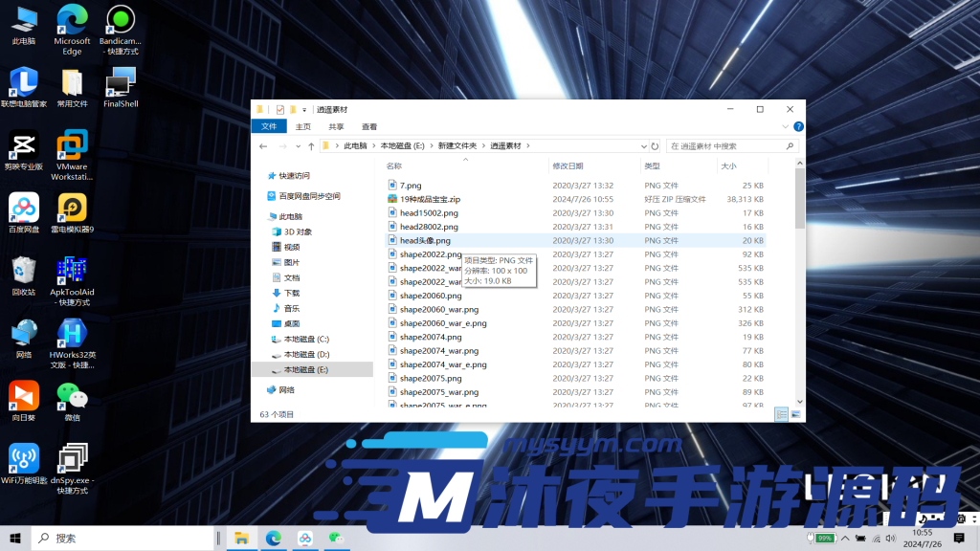This screenshot has height=551, width=980.
Task: Open the 文件 menu
Action: click(269, 125)
